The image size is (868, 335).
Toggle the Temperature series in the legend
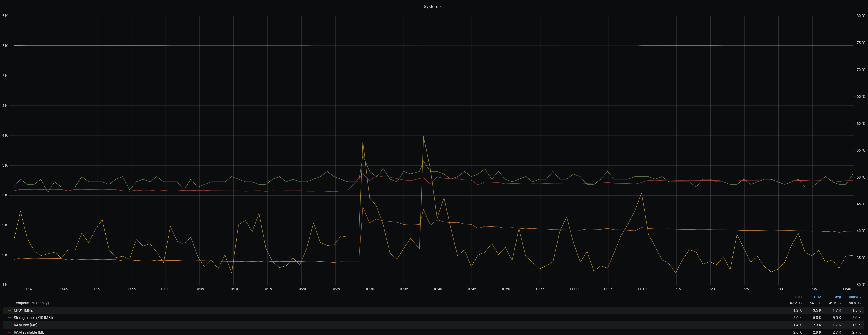pyautogui.click(x=24, y=303)
